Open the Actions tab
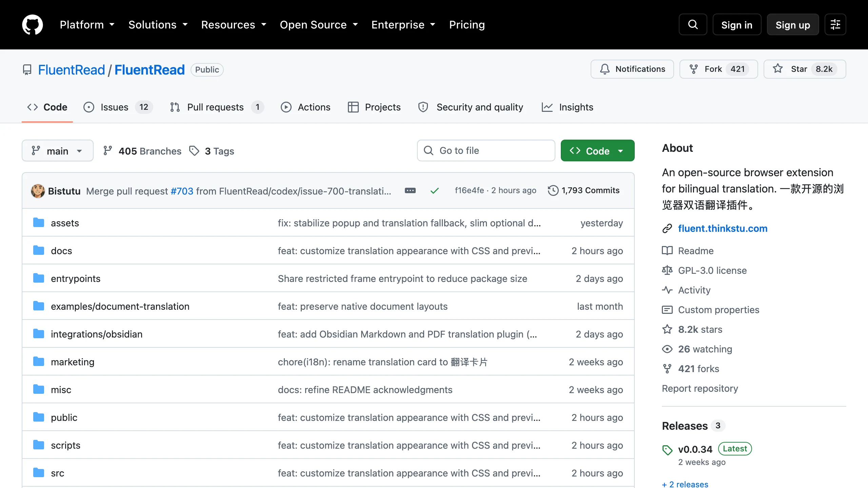Viewport: 868px width, 488px height. pos(305,107)
